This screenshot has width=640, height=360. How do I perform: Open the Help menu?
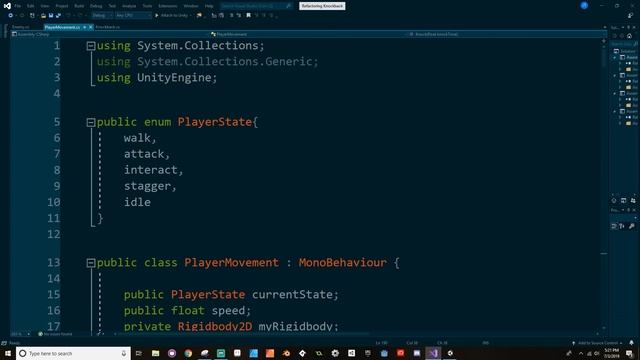point(209,6)
